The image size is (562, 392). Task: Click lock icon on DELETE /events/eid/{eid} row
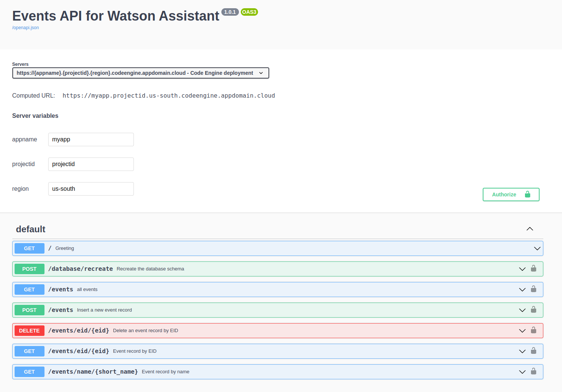point(534,330)
